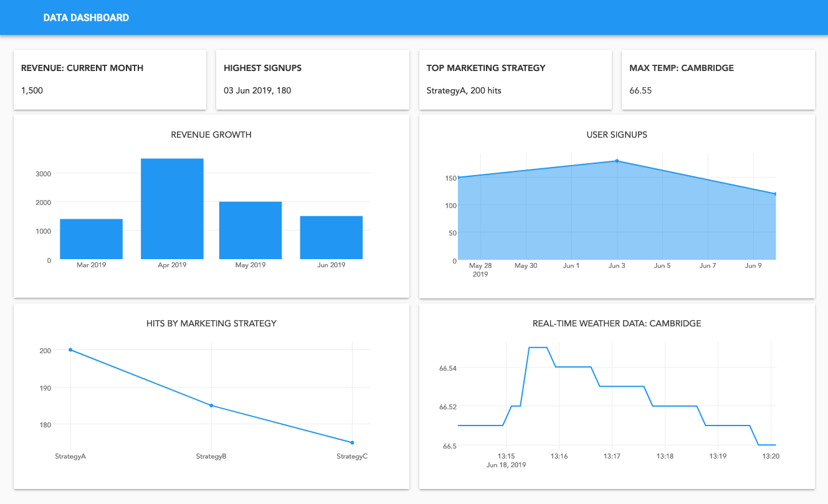Select the TOP MARKETING STRATEGY card
This screenshot has height=504, width=828.
coord(515,79)
